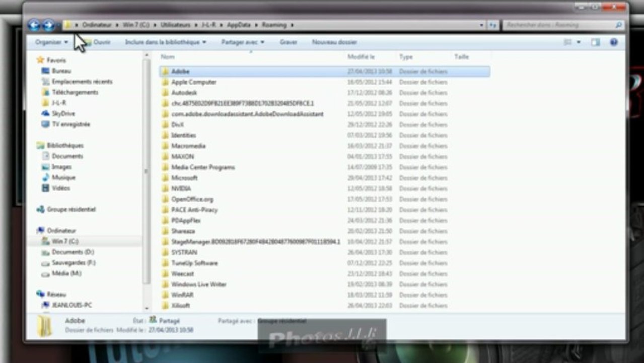Sort by the Nom column header
Image resolution: width=644 pixels, height=363 pixels.
[168, 57]
